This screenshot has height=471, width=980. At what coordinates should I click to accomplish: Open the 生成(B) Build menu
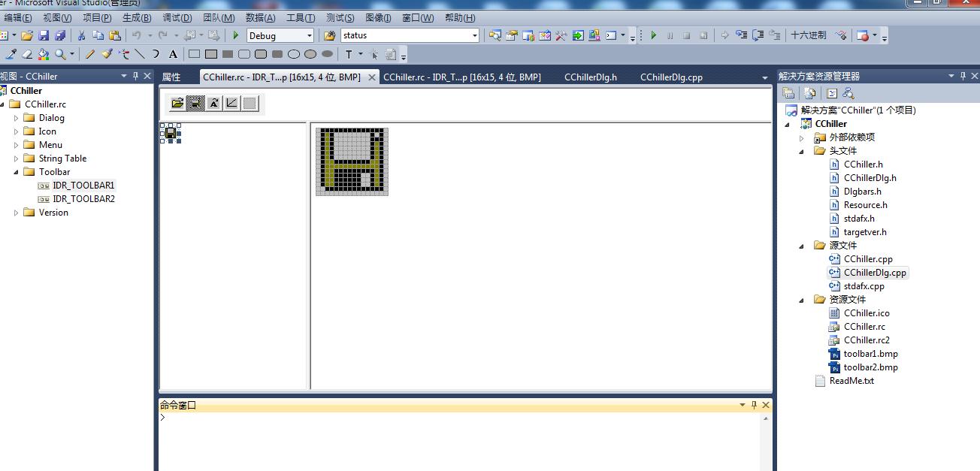137,17
